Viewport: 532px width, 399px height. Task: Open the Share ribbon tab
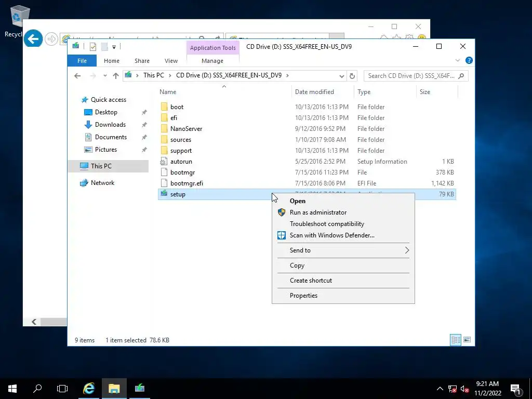coord(142,61)
